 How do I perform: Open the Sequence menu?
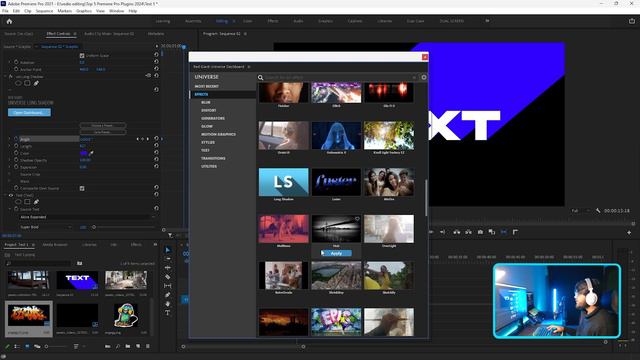click(44, 11)
